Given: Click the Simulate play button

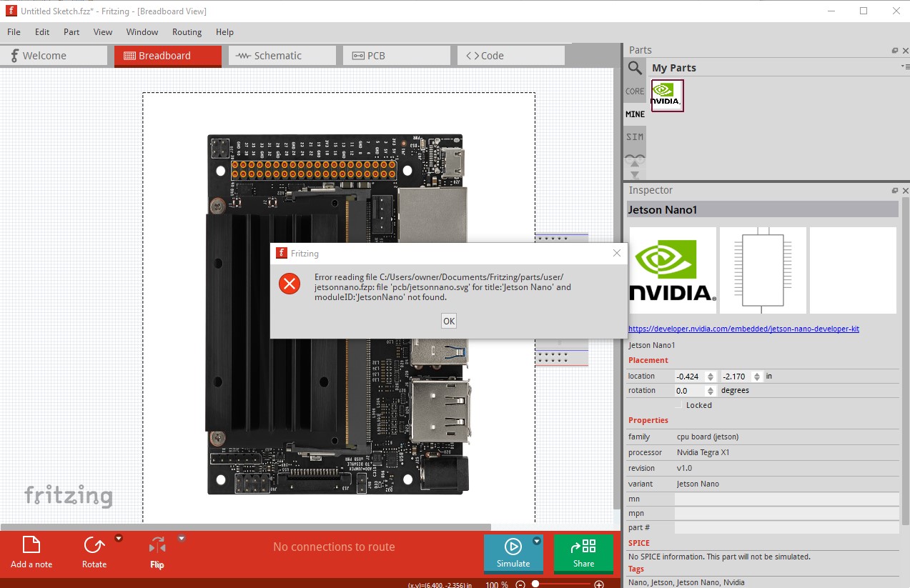Looking at the screenshot, I should click(x=513, y=547).
